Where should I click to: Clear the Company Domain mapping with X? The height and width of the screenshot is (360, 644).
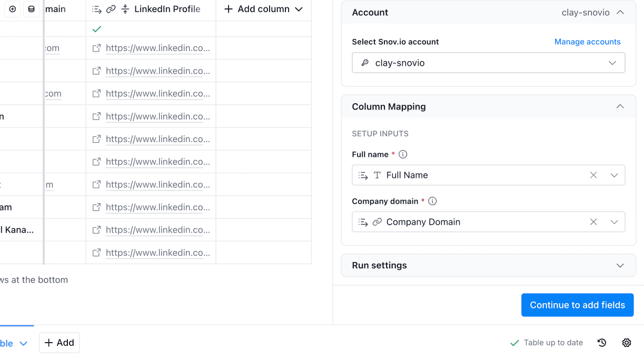point(593,222)
